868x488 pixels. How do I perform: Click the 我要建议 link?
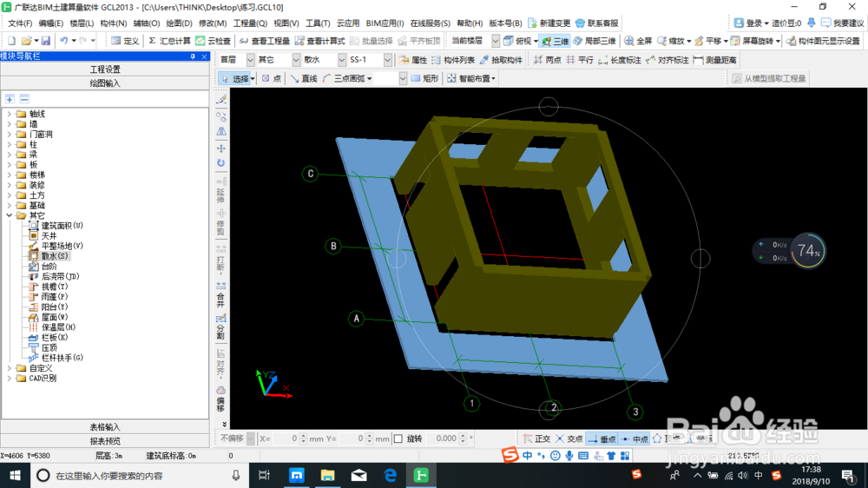843,23
